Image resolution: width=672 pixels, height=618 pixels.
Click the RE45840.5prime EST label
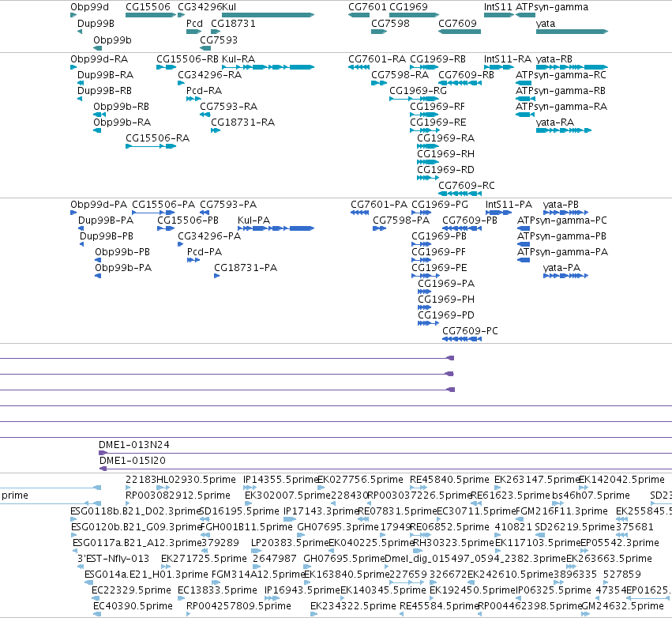(449, 479)
